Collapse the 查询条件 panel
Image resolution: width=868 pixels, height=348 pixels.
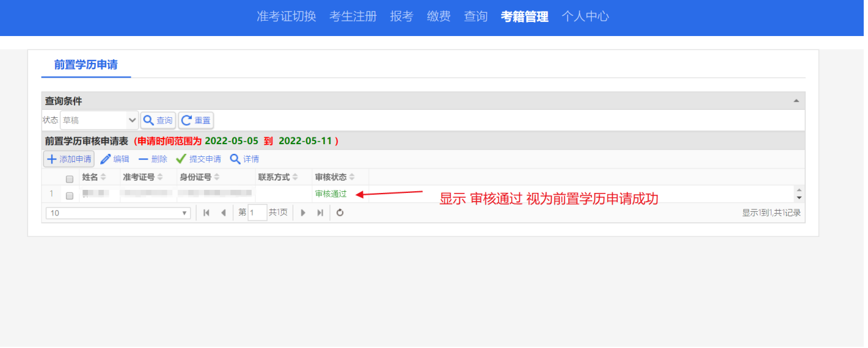pos(796,101)
